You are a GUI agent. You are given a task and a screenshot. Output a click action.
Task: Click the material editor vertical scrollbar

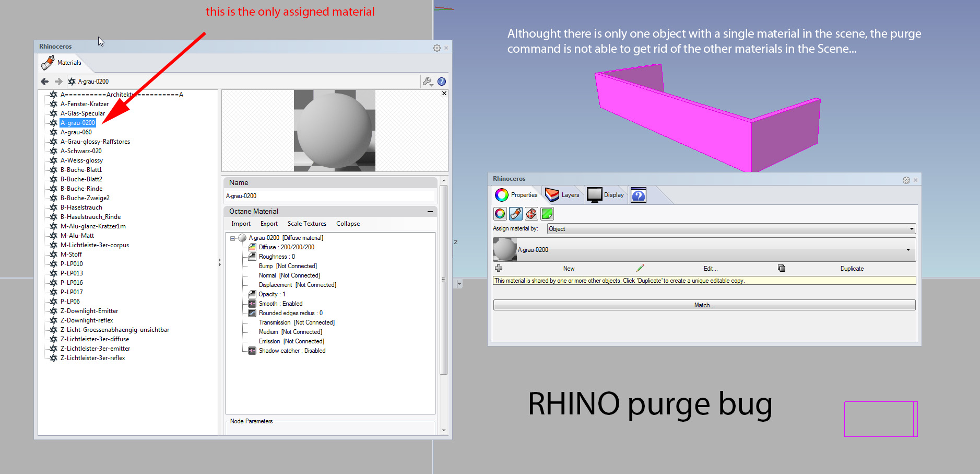444,280
